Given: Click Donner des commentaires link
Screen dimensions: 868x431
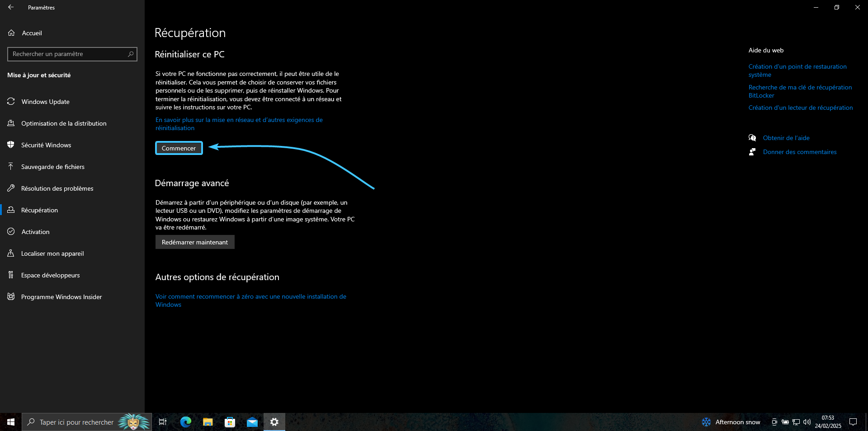Looking at the screenshot, I should (800, 152).
